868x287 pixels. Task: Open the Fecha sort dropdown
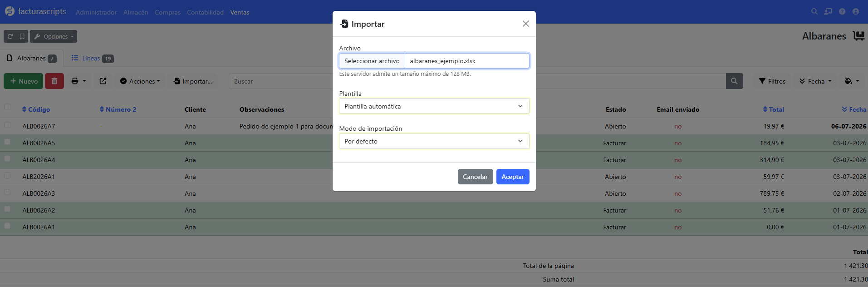click(x=815, y=81)
